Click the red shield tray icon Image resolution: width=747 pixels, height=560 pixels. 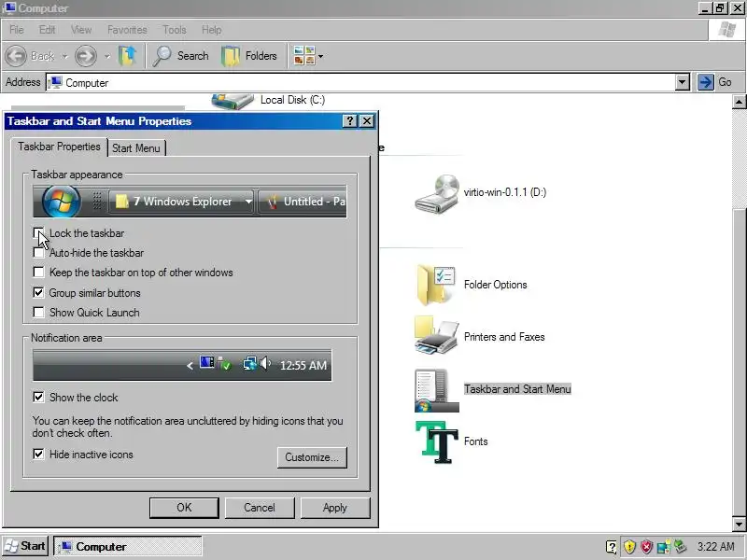click(646, 547)
